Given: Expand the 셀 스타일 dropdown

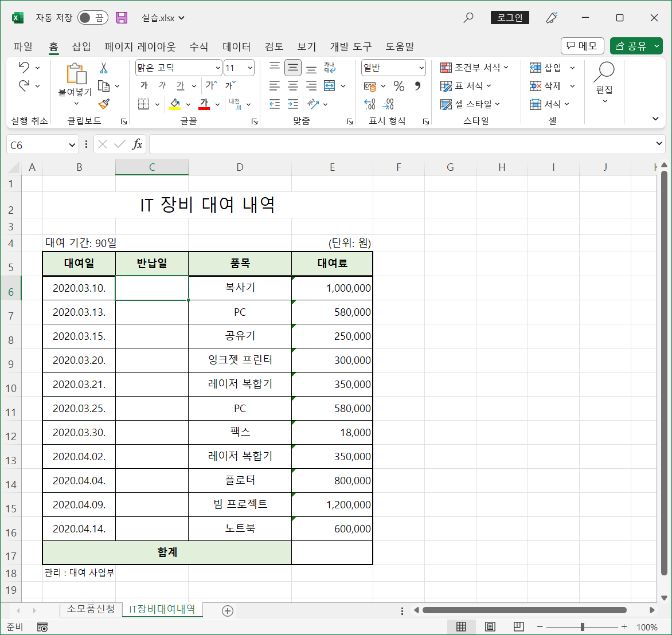Looking at the screenshot, I should tap(498, 104).
